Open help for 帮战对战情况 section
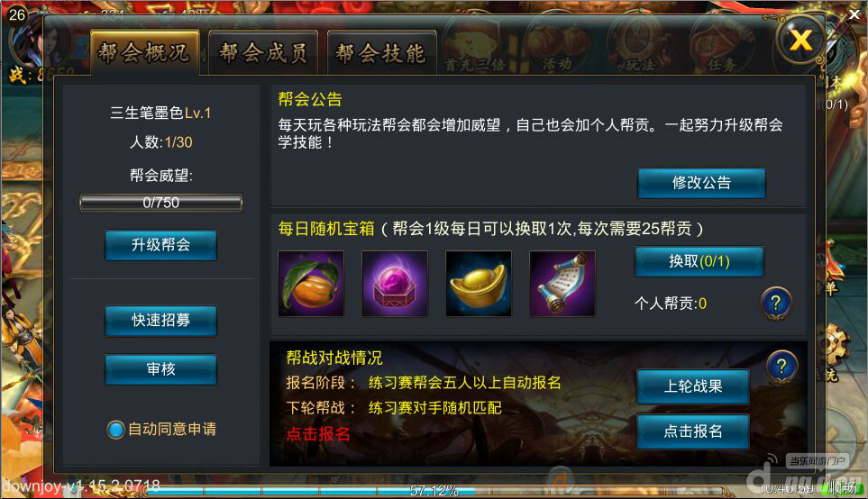The width and height of the screenshot is (868, 499). pos(781,367)
